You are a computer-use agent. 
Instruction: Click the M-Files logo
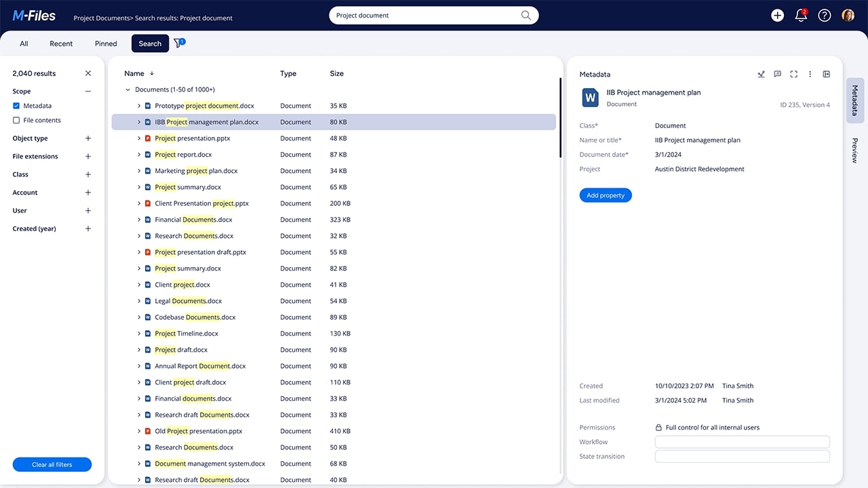pyautogui.click(x=34, y=15)
